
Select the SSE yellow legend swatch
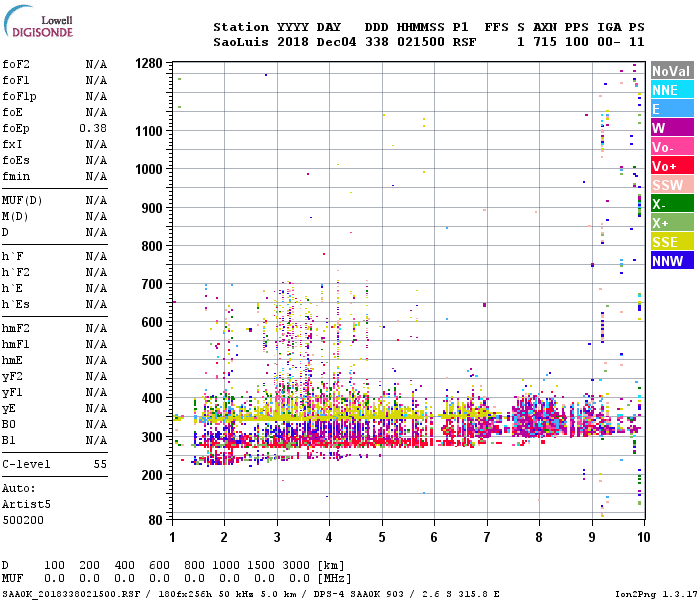(672, 242)
